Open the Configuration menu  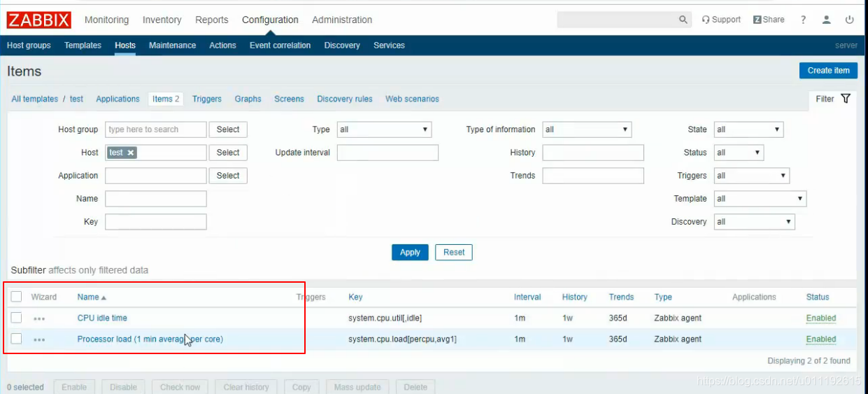pyautogui.click(x=270, y=20)
